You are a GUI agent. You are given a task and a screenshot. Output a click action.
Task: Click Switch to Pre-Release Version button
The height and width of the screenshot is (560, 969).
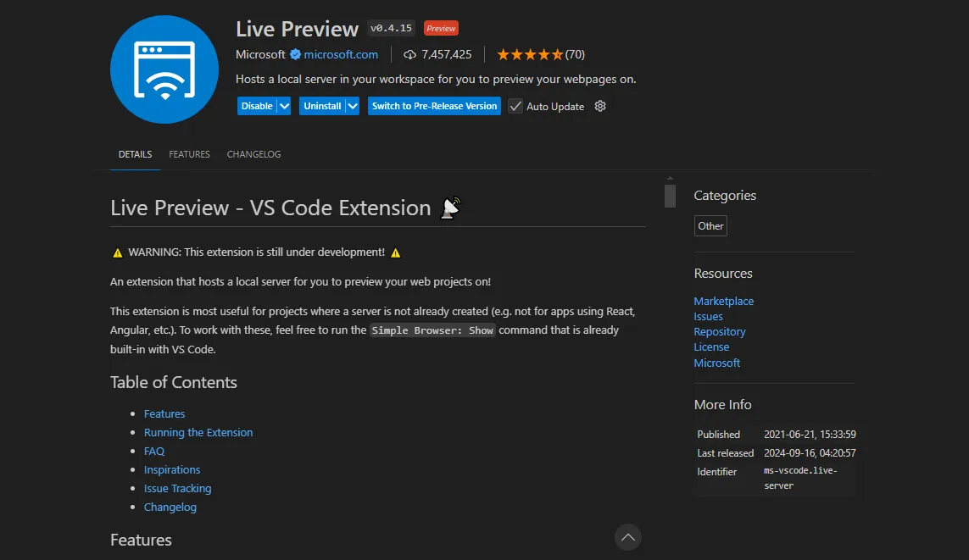[x=434, y=106]
